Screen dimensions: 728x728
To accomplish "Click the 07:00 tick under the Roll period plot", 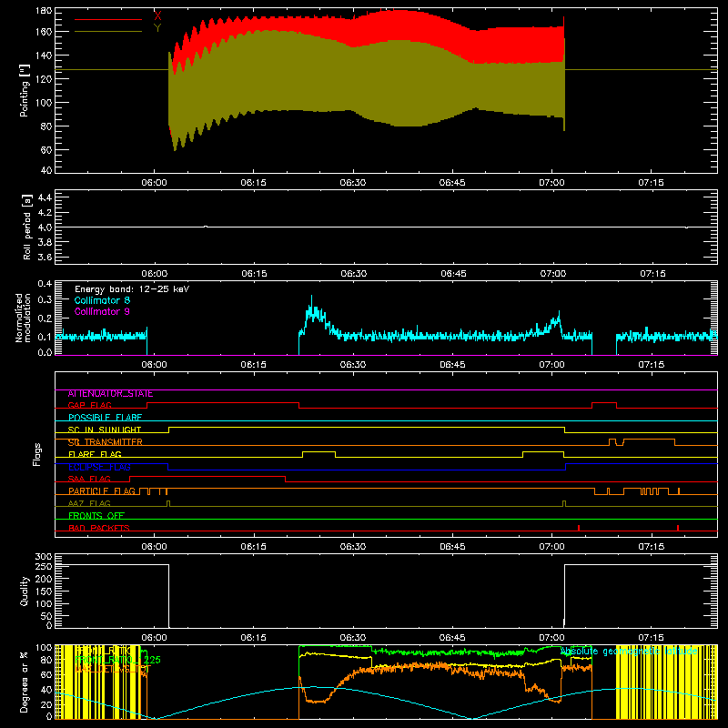I will (552, 274).
